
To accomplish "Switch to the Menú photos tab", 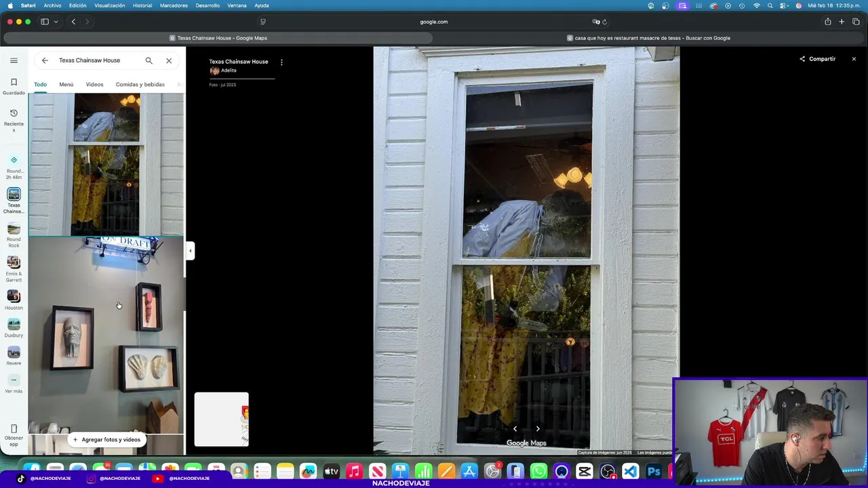I will click(x=66, y=85).
